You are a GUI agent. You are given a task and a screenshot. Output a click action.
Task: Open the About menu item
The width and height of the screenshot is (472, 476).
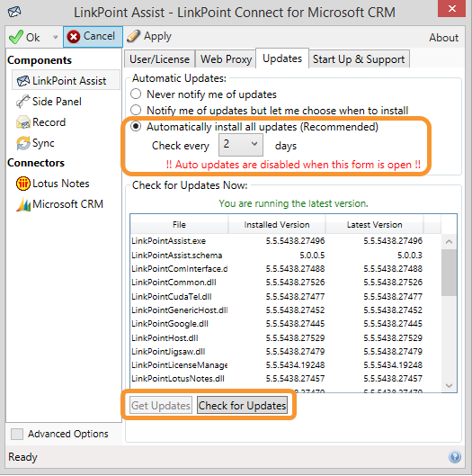coord(444,38)
